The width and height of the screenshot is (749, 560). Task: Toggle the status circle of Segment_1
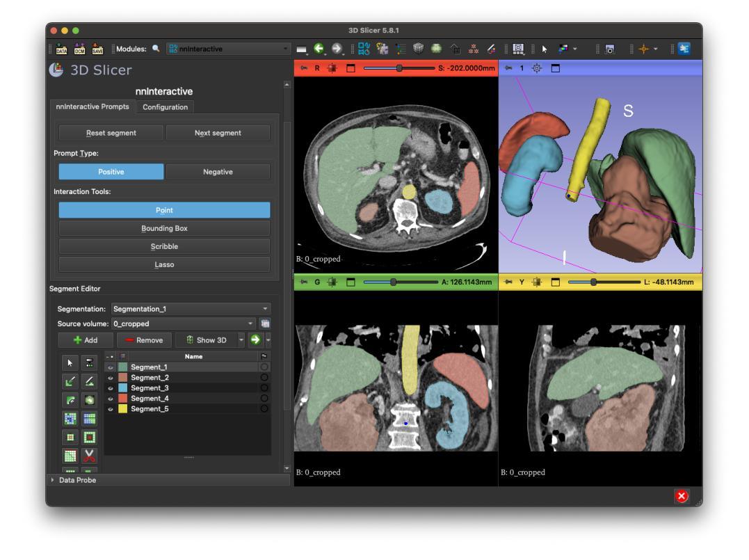click(x=264, y=367)
